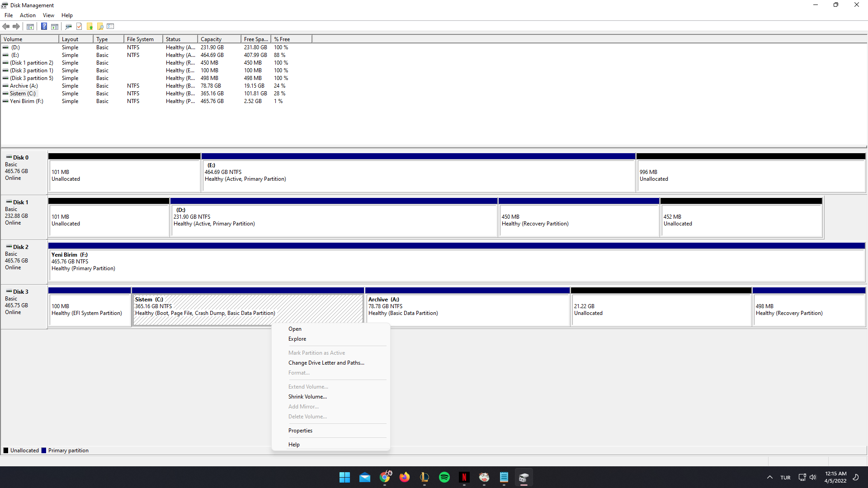Choose Shrink Volume from context menu

click(x=307, y=397)
